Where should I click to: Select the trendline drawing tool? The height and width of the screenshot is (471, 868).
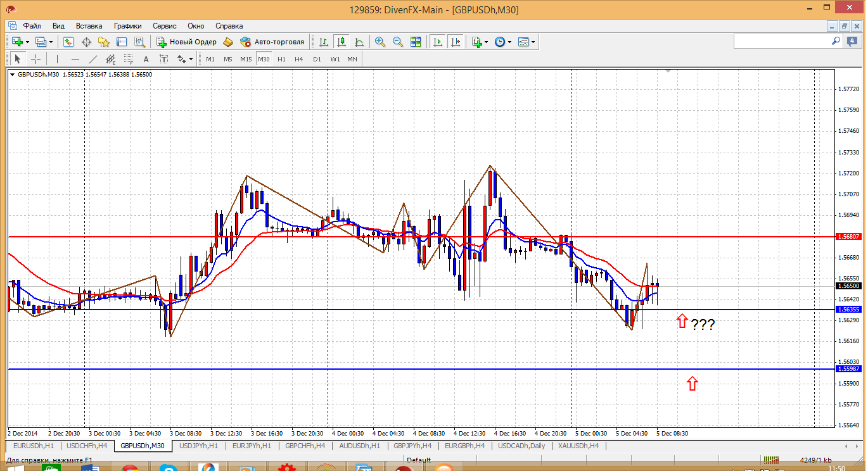click(x=93, y=59)
